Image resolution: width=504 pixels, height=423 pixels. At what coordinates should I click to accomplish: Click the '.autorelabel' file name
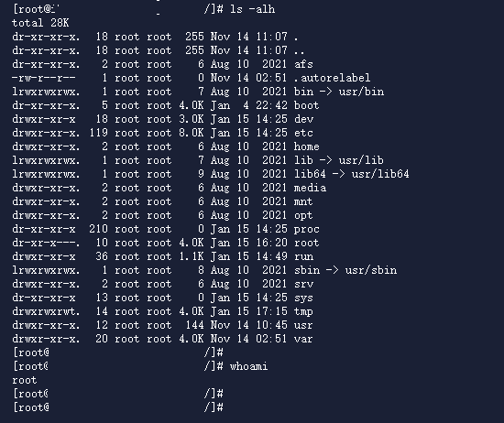click(x=332, y=78)
